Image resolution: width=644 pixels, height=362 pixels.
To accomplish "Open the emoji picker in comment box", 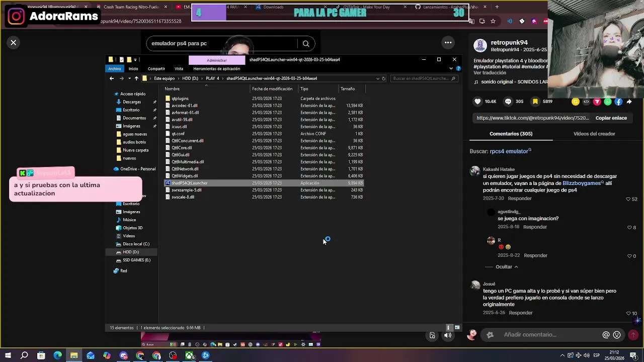I will (617, 335).
